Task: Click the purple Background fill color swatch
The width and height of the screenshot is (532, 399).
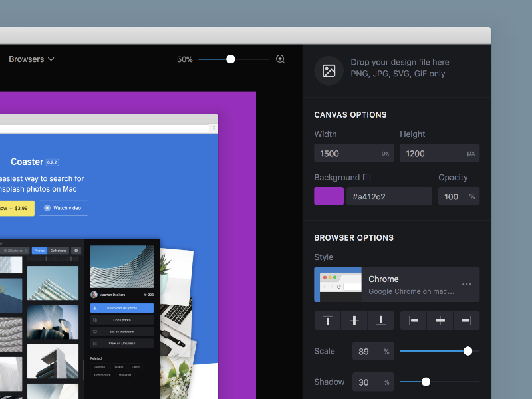Action: click(329, 196)
